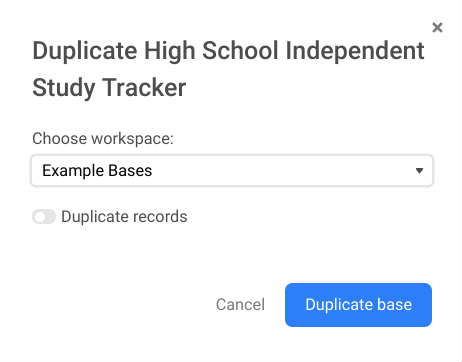462x362 pixels.
Task: Click the Duplicate base button
Action: 358,305
